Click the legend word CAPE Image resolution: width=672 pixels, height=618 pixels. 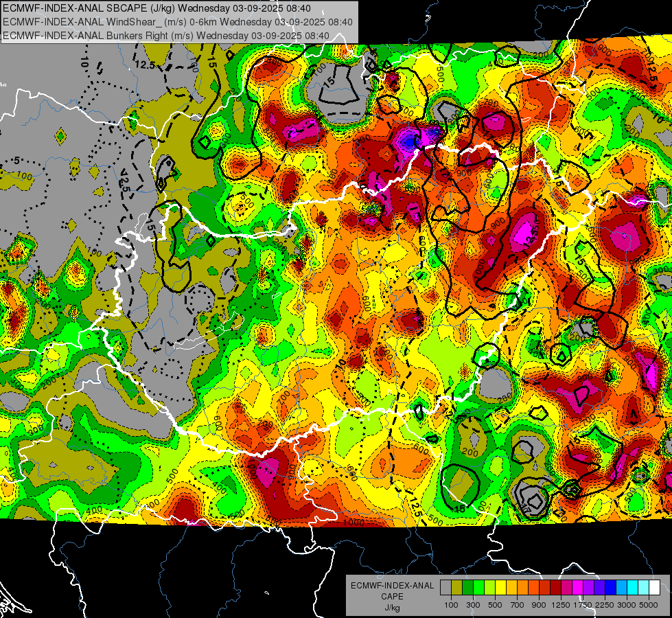coord(392,597)
